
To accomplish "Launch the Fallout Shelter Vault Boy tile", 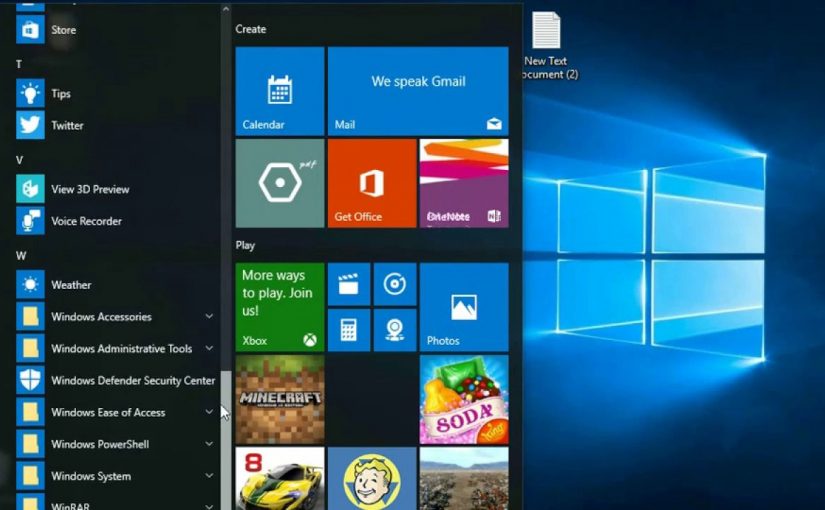I will pos(372,478).
